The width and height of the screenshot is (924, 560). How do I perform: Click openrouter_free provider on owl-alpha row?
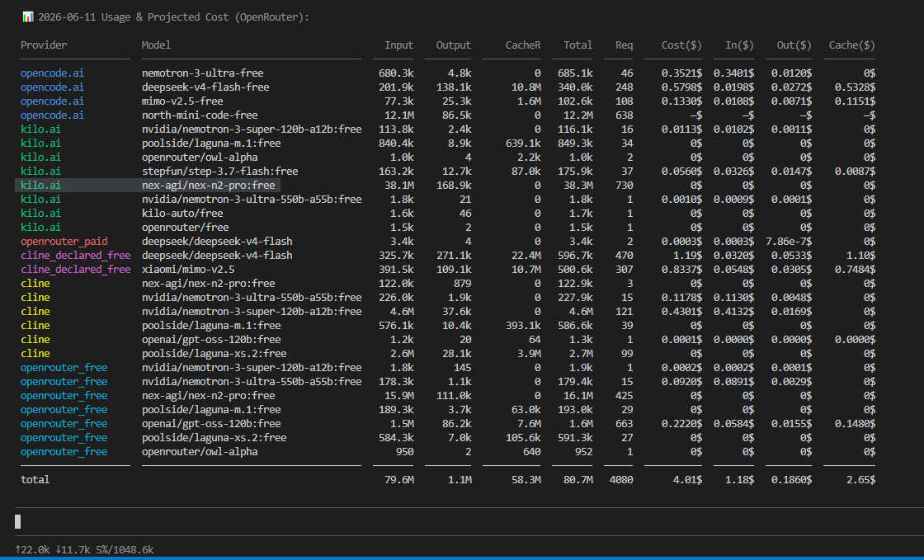pos(64,452)
